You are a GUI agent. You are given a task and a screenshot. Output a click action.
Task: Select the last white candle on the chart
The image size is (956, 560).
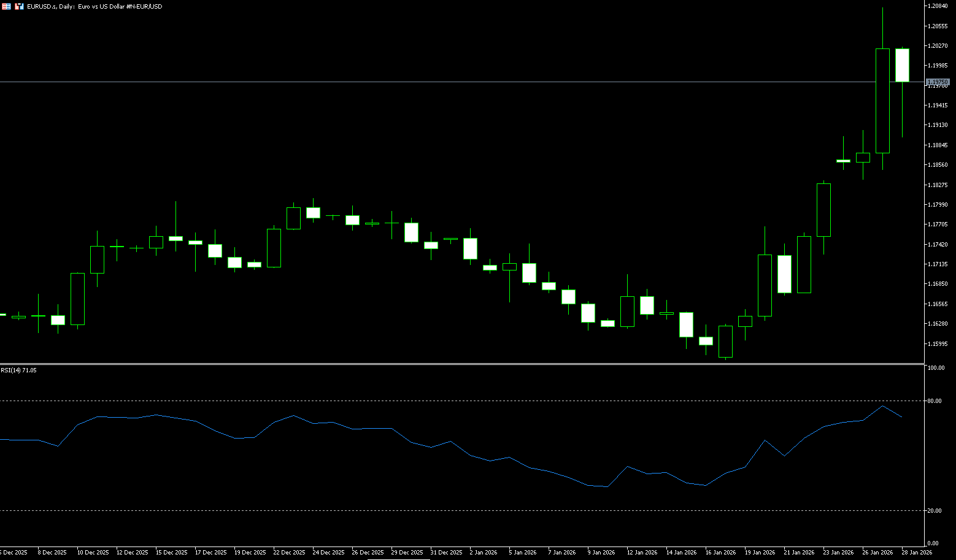pos(902,65)
